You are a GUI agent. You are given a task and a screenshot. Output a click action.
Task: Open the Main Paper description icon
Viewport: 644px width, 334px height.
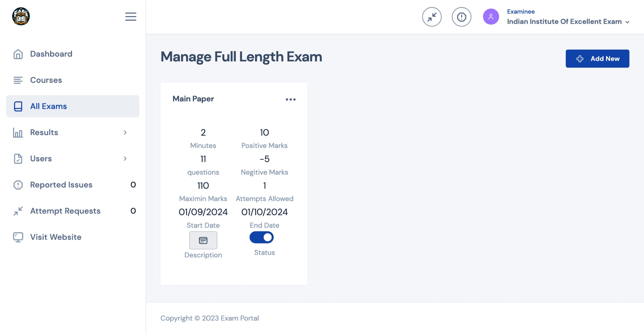pyautogui.click(x=203, y=240)
